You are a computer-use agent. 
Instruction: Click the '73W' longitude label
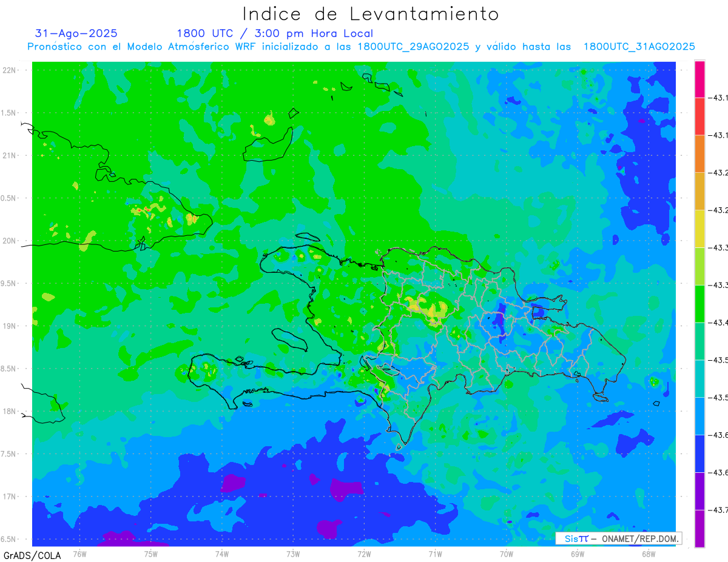[293, 554]
